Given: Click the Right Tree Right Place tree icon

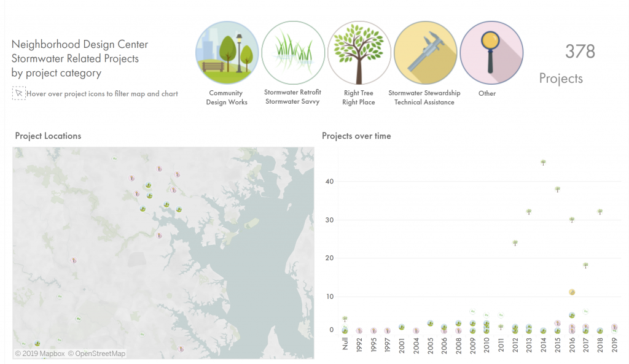Looking at the screenshot, I should tap(359, 53).
